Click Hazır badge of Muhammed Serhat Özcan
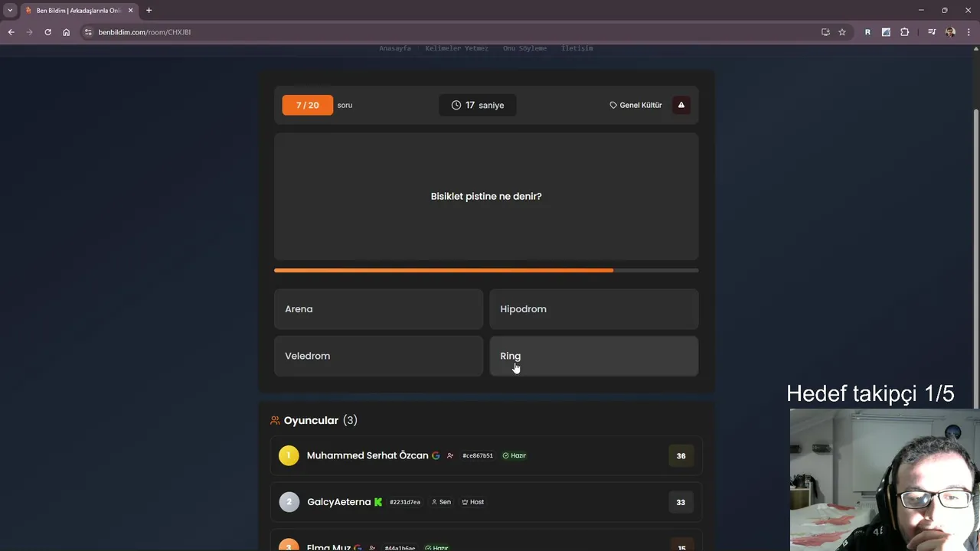Screen dimensions: 980x551 pyautogui.click(x=514, y=455)
